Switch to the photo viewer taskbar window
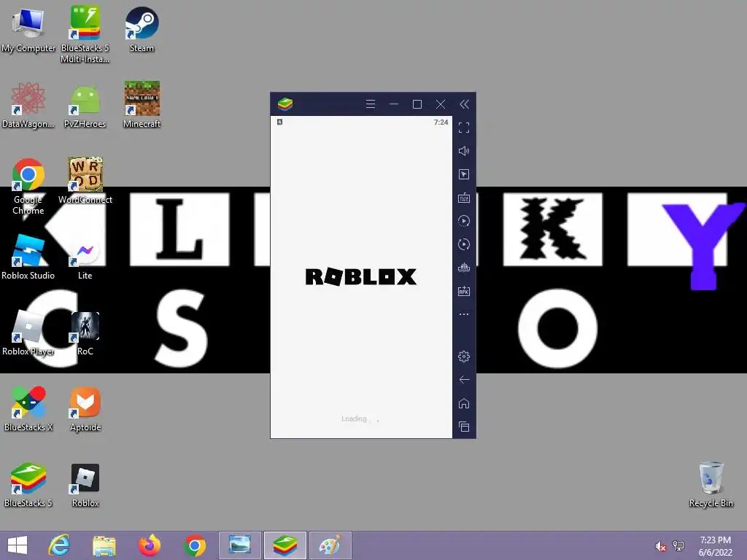 240,545
